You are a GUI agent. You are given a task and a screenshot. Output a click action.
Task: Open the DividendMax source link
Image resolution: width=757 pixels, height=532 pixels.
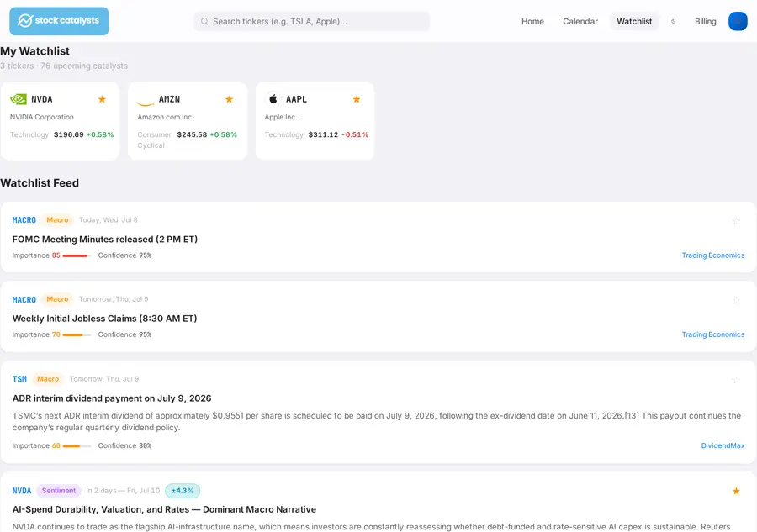[x=723, y=445]
